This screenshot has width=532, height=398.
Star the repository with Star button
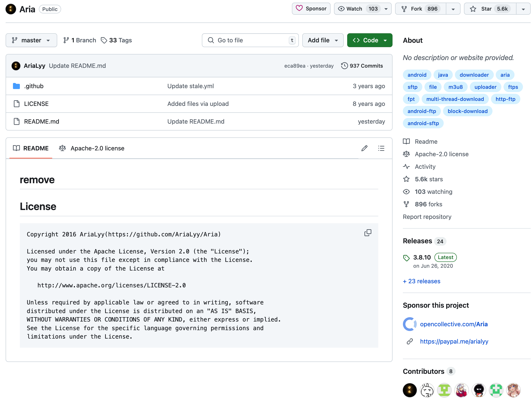pos(490,9)
